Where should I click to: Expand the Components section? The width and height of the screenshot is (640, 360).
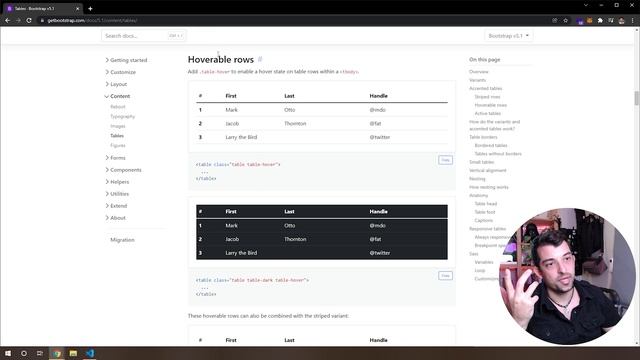coord(123,170)
